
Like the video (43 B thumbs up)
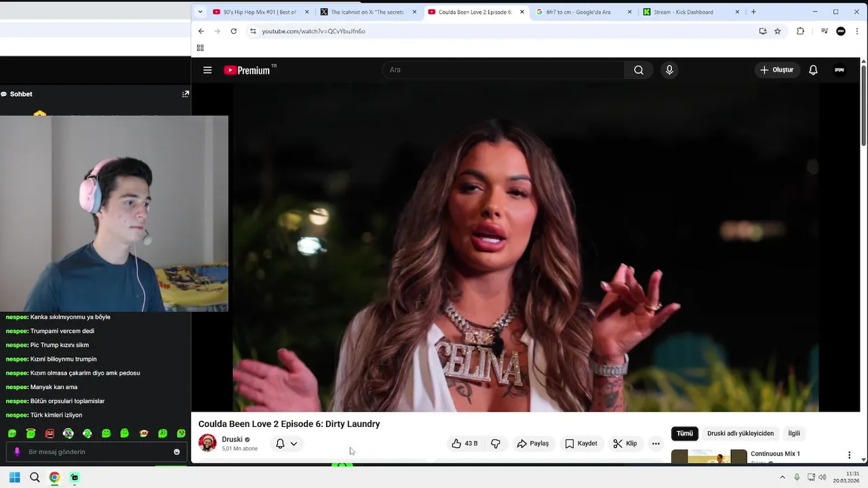pos(465,443)
